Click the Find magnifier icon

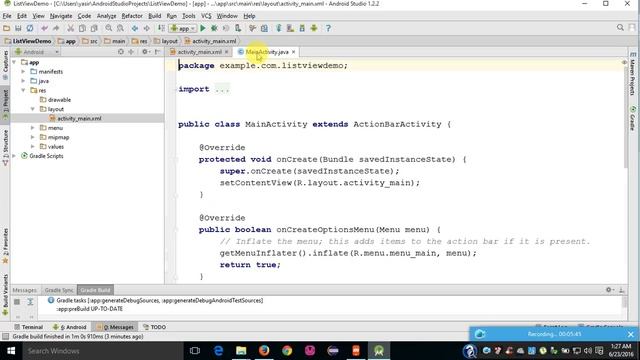click(109, 28)
